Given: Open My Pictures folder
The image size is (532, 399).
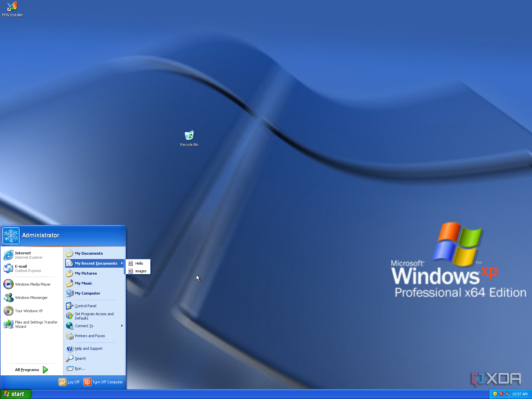Looking at the screenshot, I should [x=95, y=273].
